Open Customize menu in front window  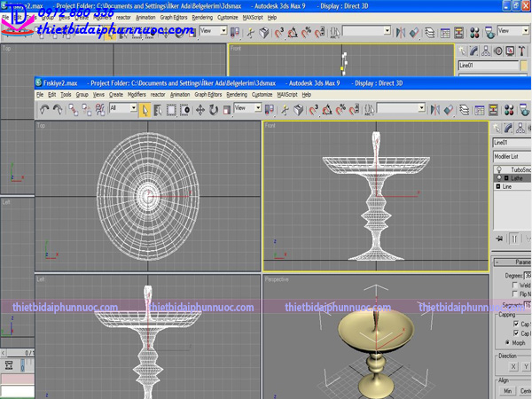coord(262,94)
